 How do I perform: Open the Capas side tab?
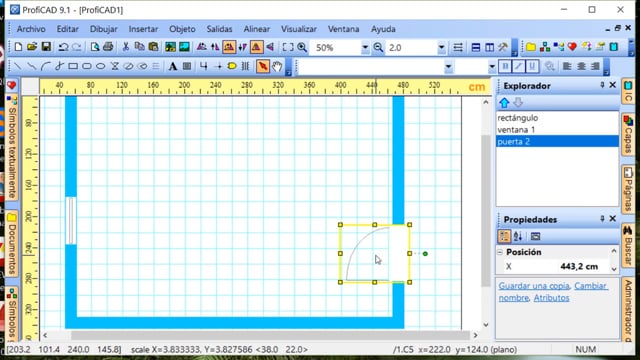coord(628,134)
